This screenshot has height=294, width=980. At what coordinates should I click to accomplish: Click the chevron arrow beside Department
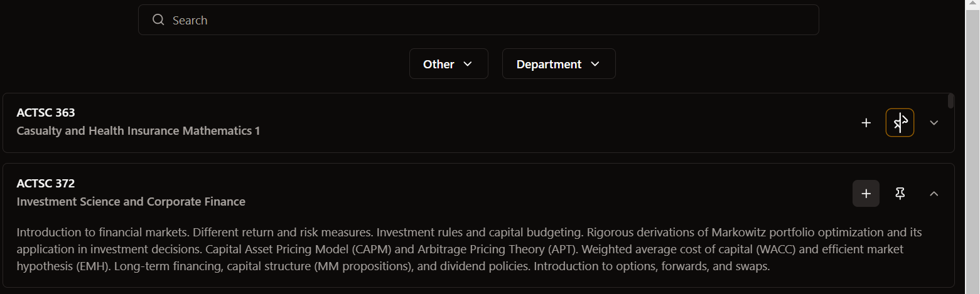coord(595,64)
